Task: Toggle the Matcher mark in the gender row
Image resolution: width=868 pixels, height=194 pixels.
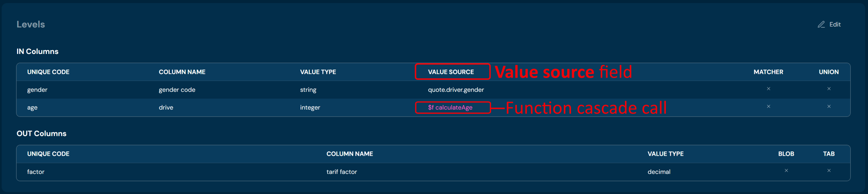Action: click(x=769, y=89)
